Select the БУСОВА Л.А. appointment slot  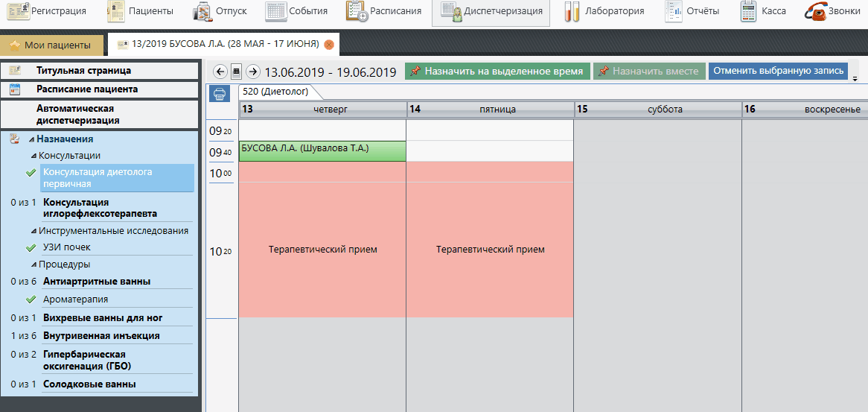pyautogui.click(x=322, y=150)
